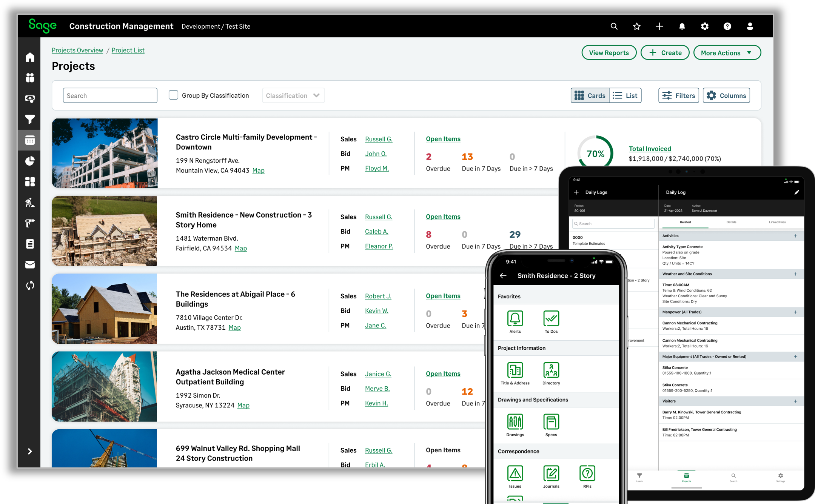Open the search magnifier in the top bar
Image resolution: width=815 pixels, height=504 pixels.
pos(614,26)
